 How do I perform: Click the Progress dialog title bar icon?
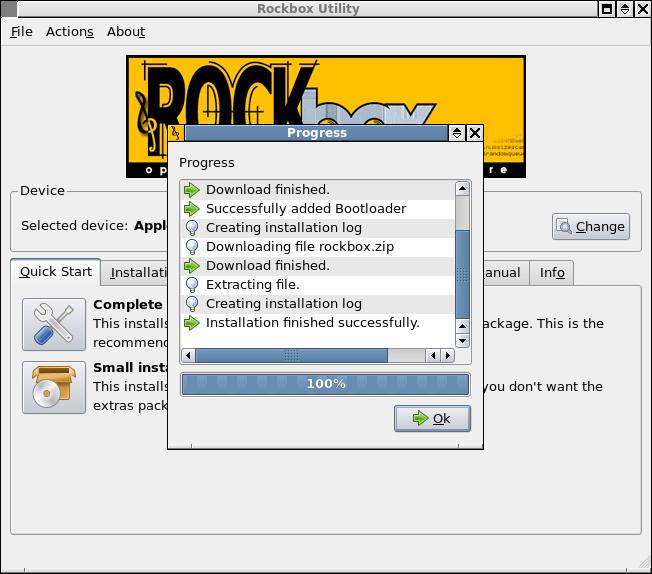(x=176, y=133)
